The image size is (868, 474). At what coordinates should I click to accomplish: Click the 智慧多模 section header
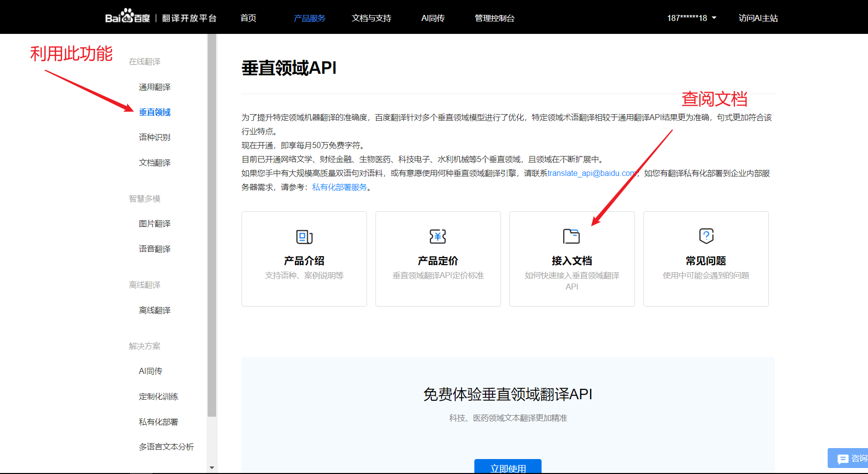coord(144,199)
